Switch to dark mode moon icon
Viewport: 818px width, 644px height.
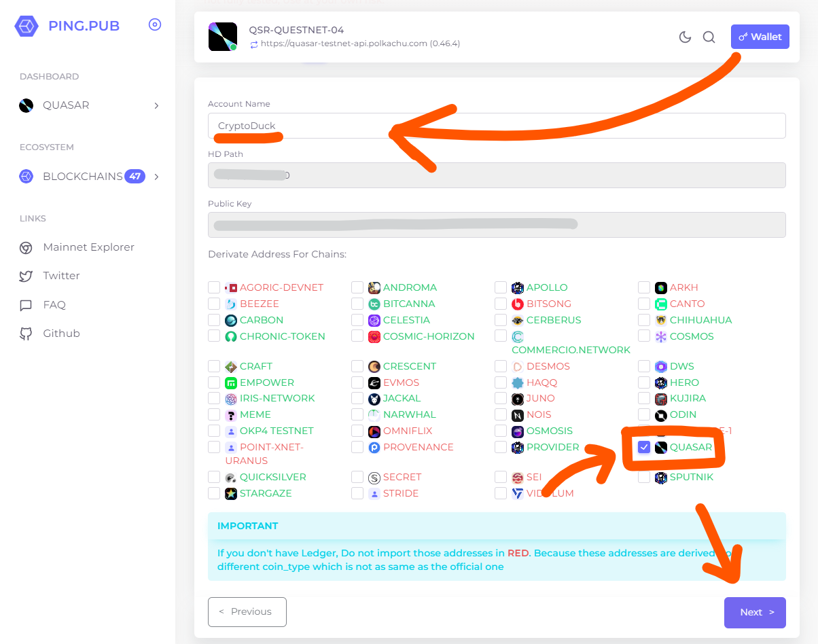pos(685,37)
